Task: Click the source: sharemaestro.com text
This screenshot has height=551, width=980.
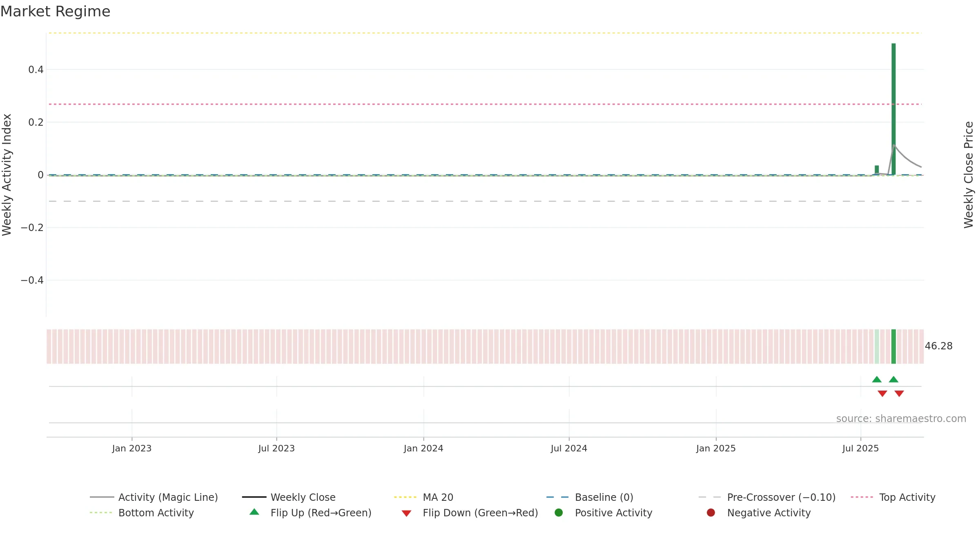Action: (x=901, y=419)
